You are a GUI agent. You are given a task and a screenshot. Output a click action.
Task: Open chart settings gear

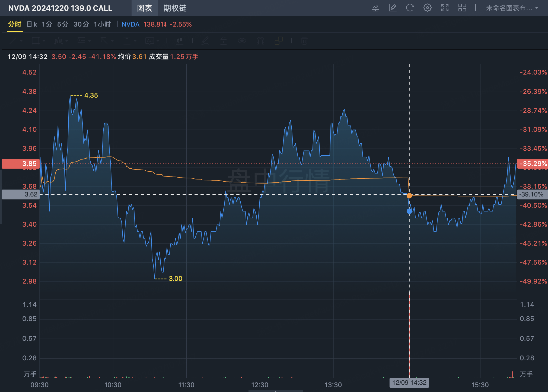click(427, 8)
